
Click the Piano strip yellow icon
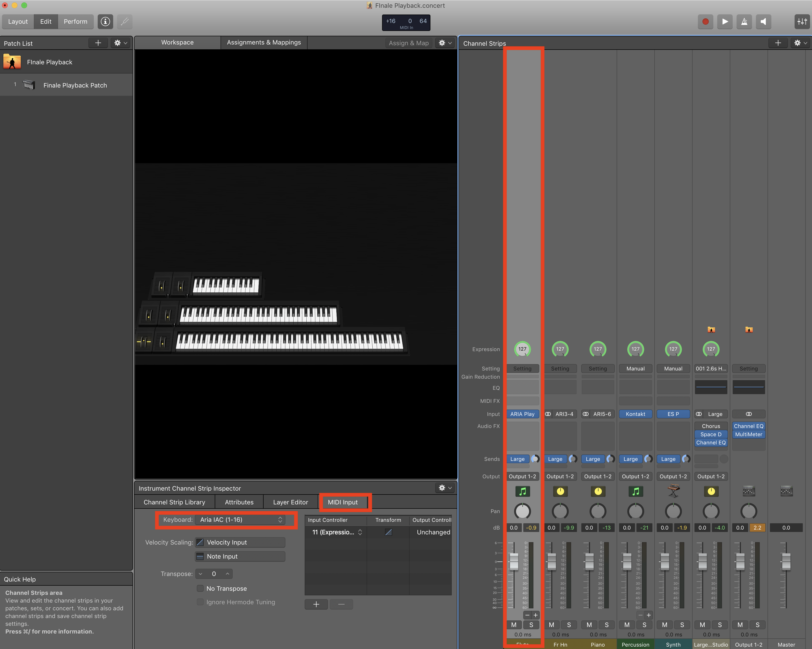click(598, 491)
